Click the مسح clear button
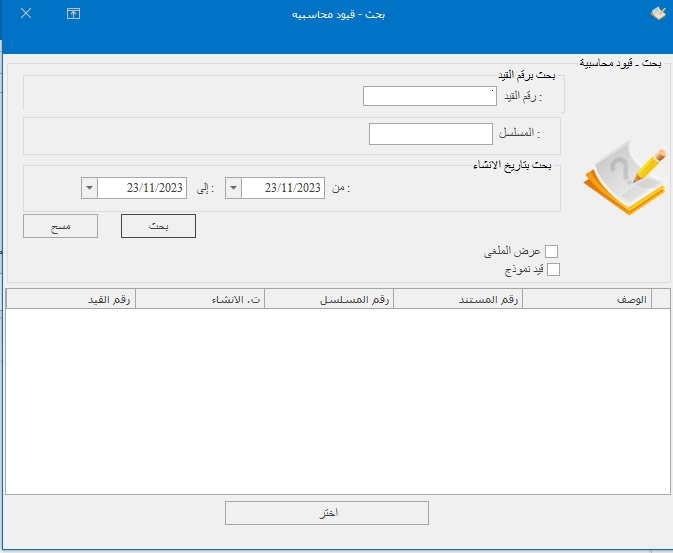673x553 pixels. (x=60, y=227)
